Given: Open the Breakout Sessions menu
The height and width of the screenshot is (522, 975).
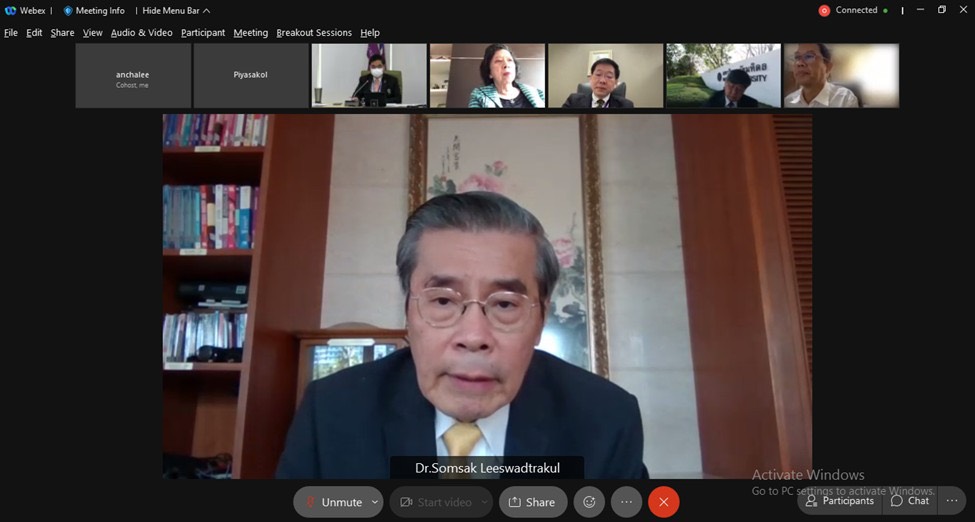Looking at the screenshot, I should [x=314, y=33].
